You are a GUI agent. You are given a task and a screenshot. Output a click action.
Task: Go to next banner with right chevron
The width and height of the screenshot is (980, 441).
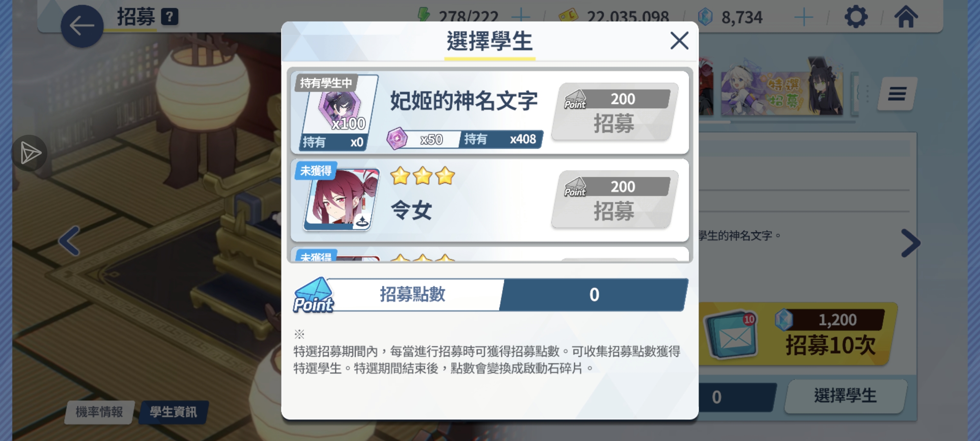(x=910, y=243)
